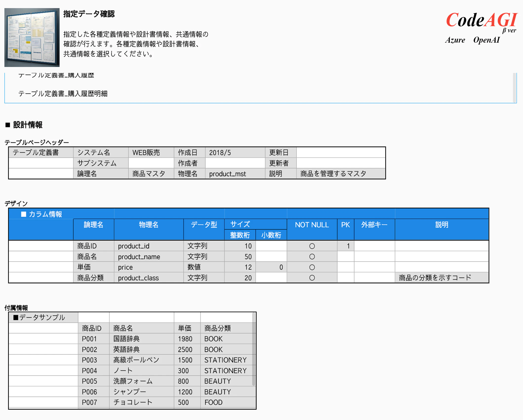Click the カラム情報 table header
This screenshot has width=523, height=420.
click(x=41, y=214)
